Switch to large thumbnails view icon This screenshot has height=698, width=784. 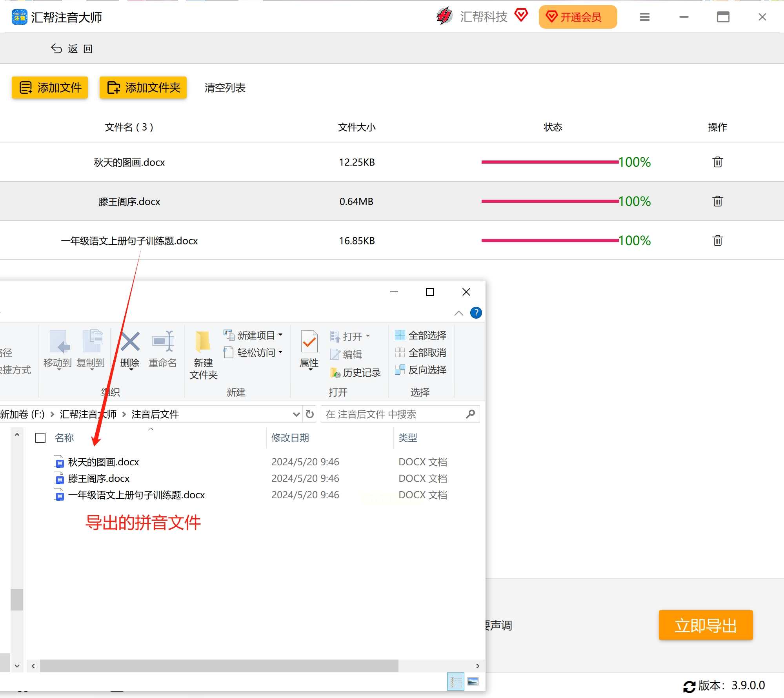[473, 682]
